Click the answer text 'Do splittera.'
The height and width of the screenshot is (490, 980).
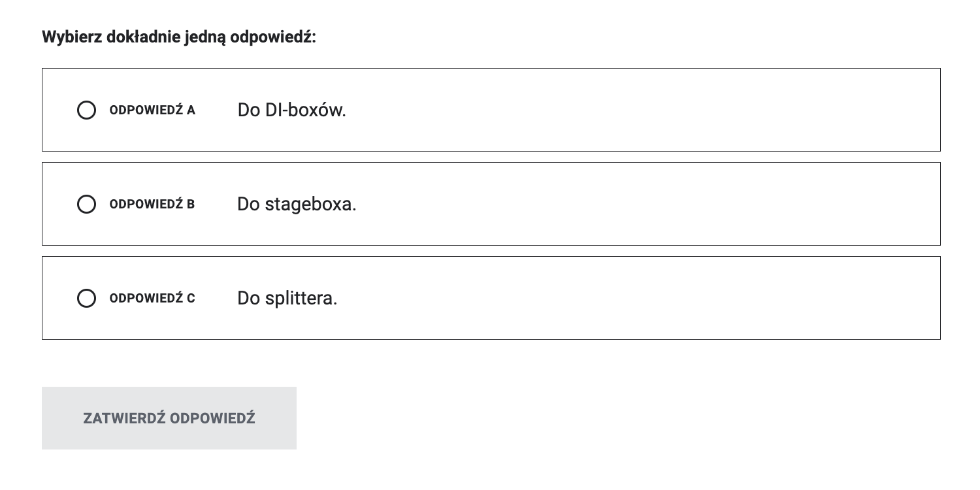coord(287,299)
